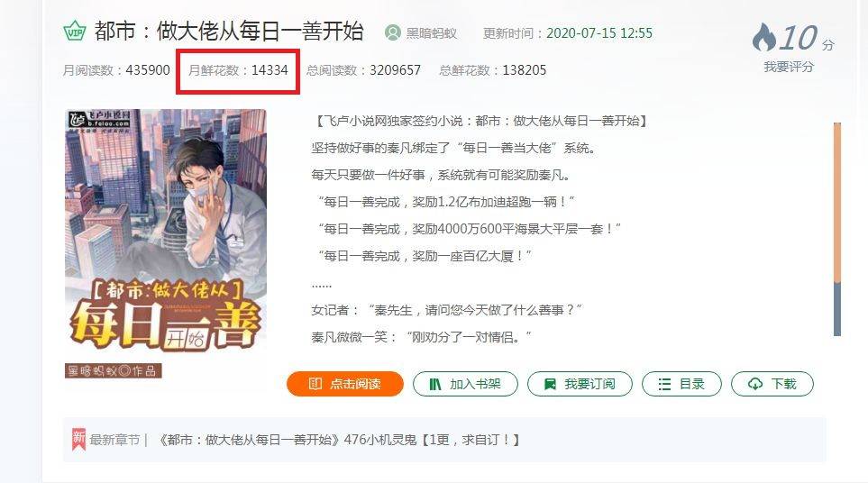Image resolution: width=868 pixels, height=483 pixels.
Task: Click the author avatar icon
Action: [392, 32]
